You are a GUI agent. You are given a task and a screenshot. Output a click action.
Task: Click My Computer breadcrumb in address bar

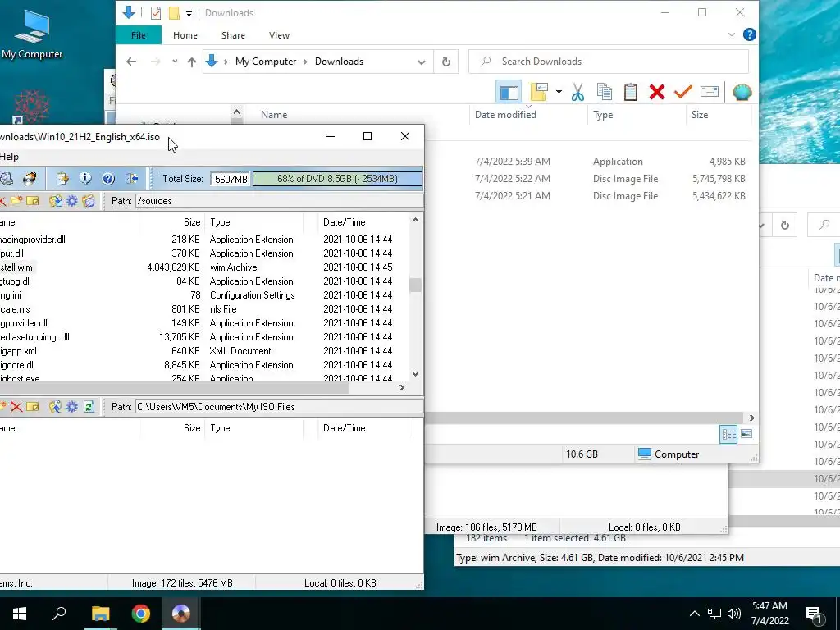(x=266, y=62)
